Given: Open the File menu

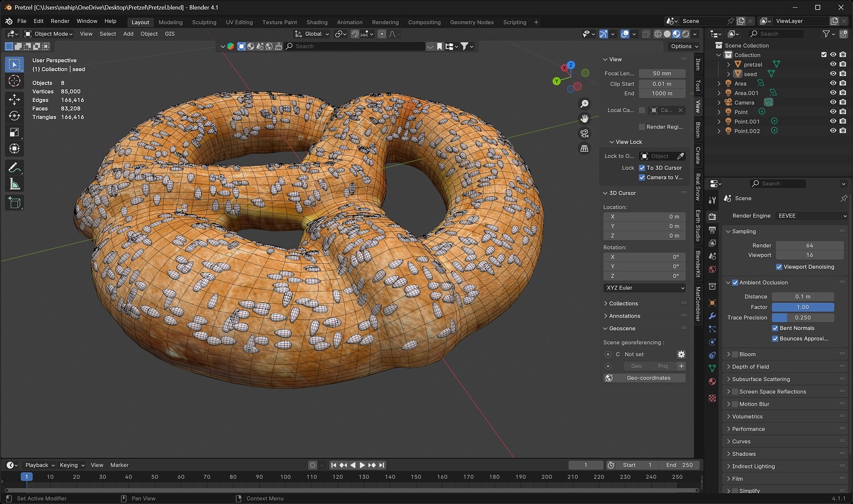Looking at the screenshot, I should [22, 21].
